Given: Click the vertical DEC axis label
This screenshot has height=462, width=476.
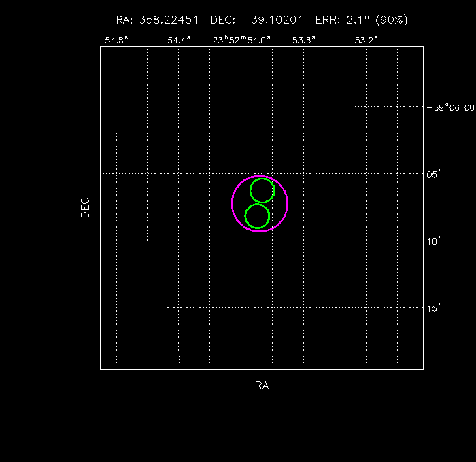Looking at the screenshot, I should 85,207.
